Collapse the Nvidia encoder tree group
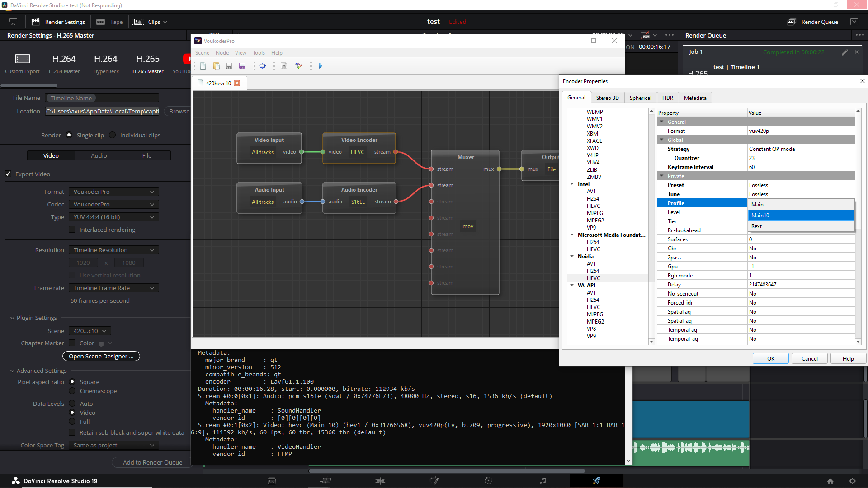Viewport: 868px width, 488px height. [x=572, y=257]
